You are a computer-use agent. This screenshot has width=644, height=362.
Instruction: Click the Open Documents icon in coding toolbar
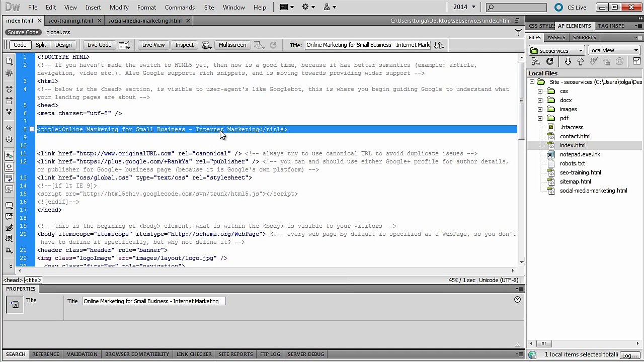coord(9,61)
